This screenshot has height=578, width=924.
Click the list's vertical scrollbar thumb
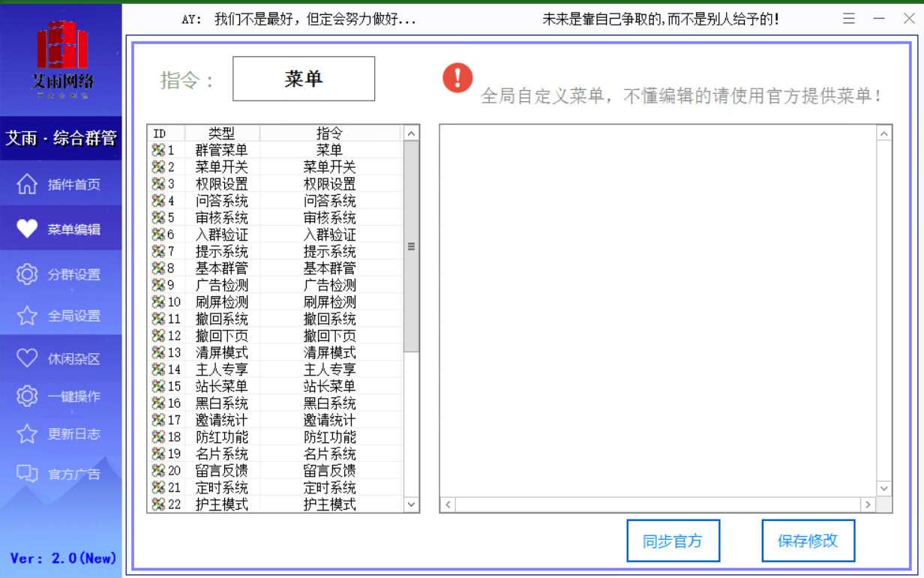click(x=411, y=246)
